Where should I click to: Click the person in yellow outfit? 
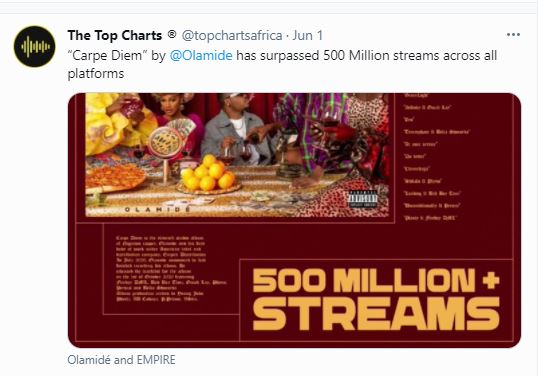click(x=118, y=123)
